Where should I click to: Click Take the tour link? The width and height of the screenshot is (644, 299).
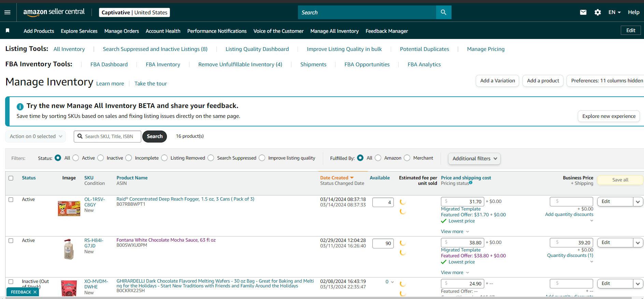click(x=151, y=84)
